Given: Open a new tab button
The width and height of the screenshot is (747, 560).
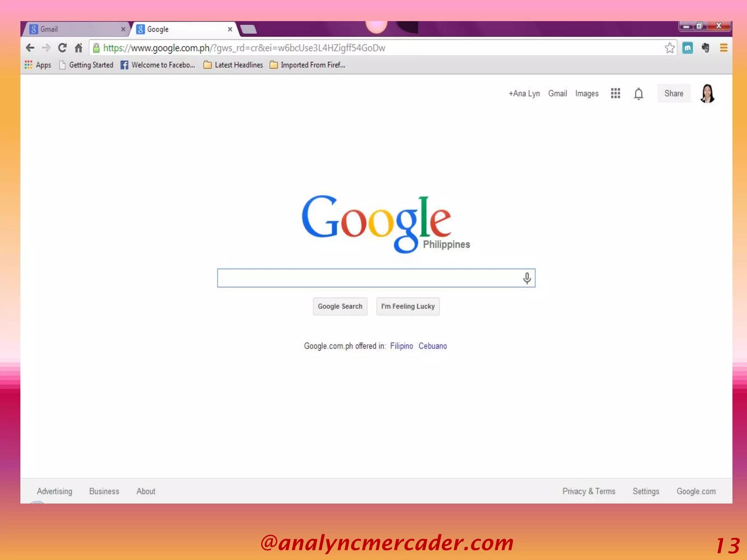Looking at the screenshot, I should (x=248, y=29).
